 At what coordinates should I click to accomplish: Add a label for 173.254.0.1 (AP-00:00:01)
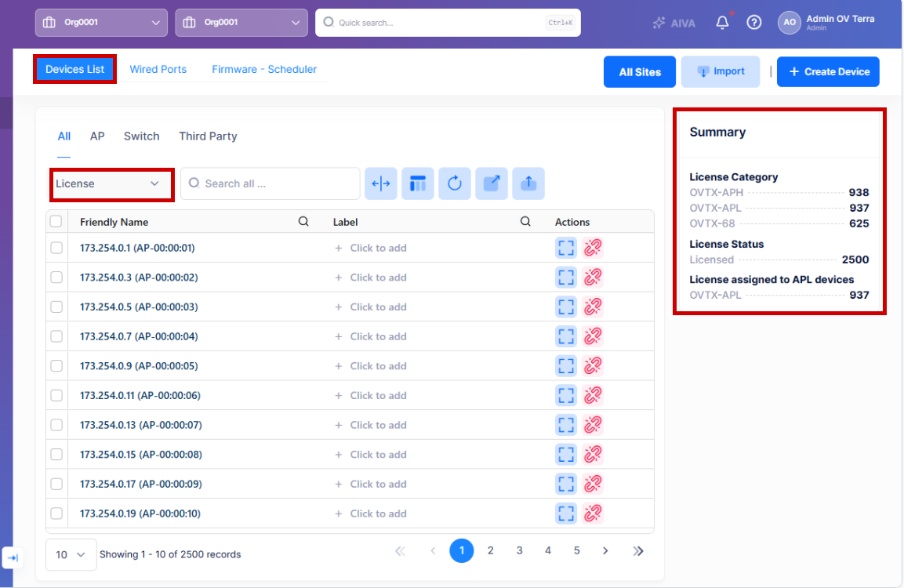(371, 248)
